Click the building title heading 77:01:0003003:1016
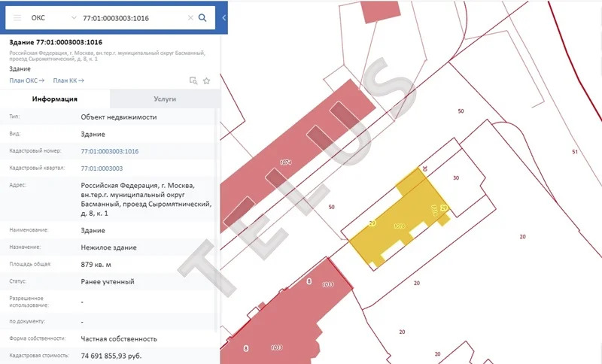 (x=56, y=43)
